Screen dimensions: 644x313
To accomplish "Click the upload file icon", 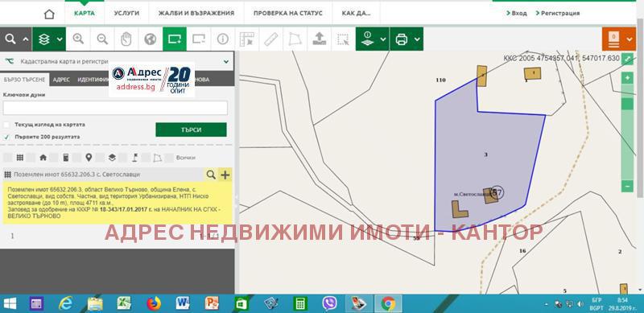I will pyautogui.click(x=319, y=39).
